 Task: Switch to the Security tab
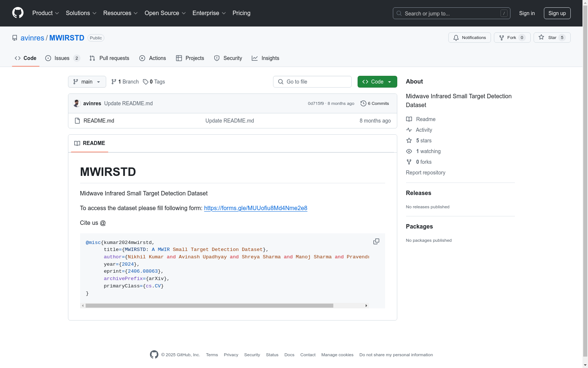pyautogui.click(x=228, y=58)
